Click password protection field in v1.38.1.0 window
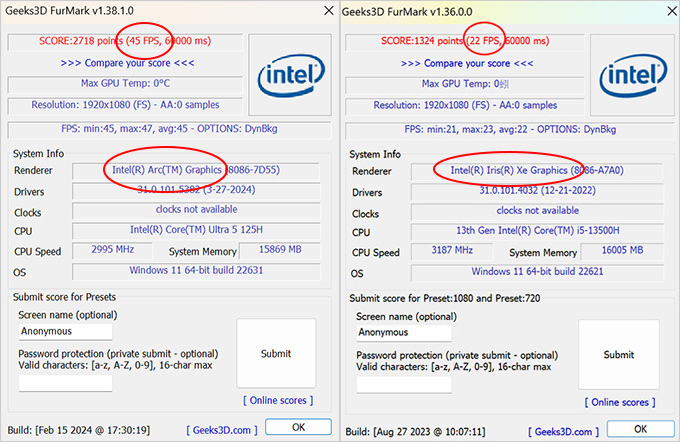This screenshot has height=442, width=680. tap(65, 383)
